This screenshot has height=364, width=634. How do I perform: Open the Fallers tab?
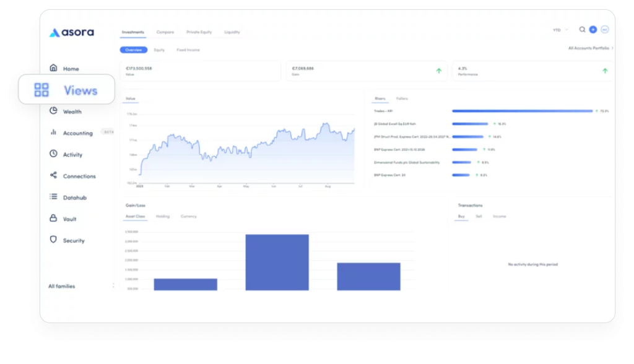point(402,98)
